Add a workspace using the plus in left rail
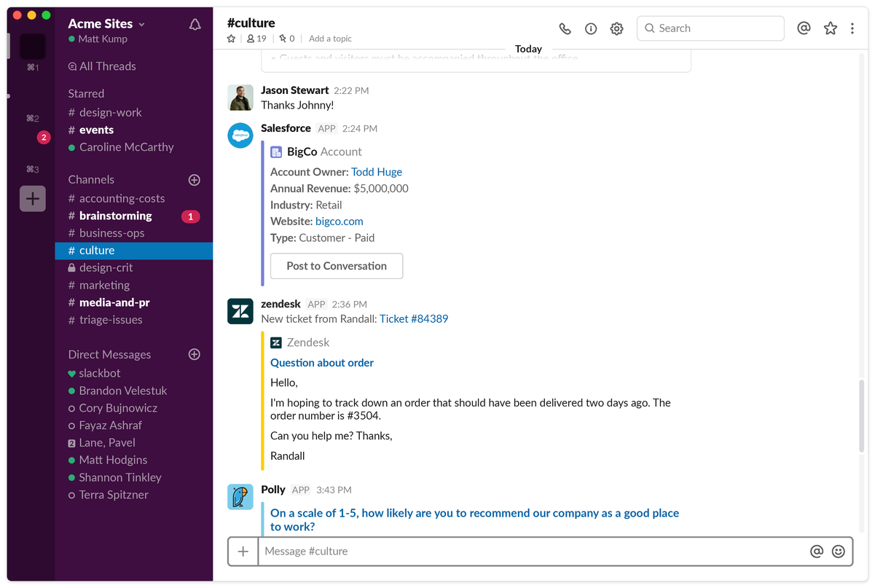Image resolution: width=875 pixels, height=588 pixels. [x=32, y=198]
